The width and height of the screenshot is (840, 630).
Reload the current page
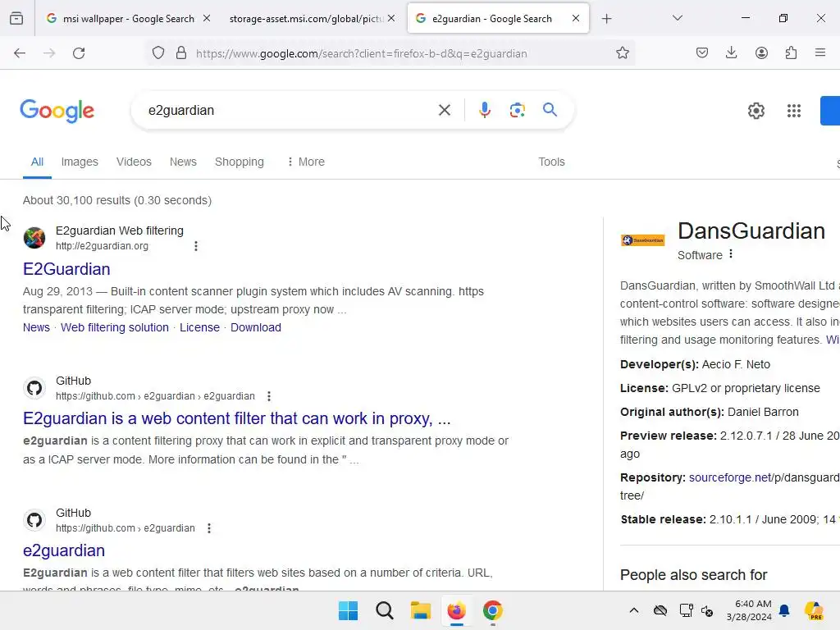(x=79, y=53)
